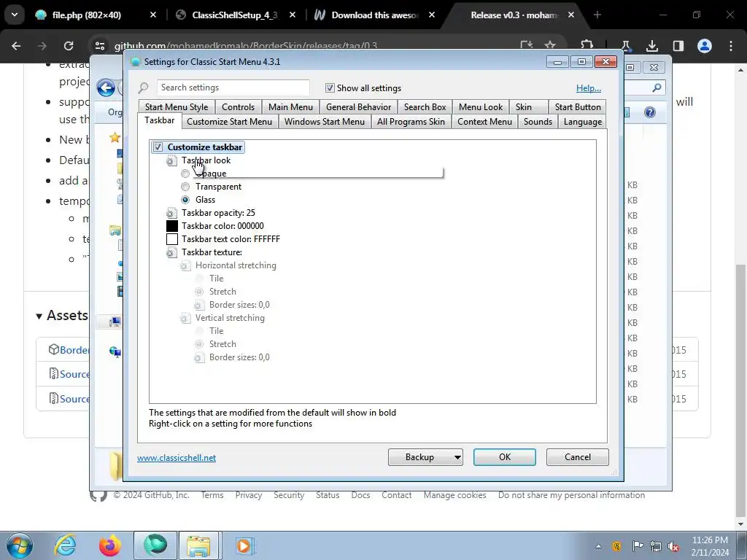Viewport: 747px width, 560px height.
Task: Open the Sounds tab
Action: [x=538, y=122]
